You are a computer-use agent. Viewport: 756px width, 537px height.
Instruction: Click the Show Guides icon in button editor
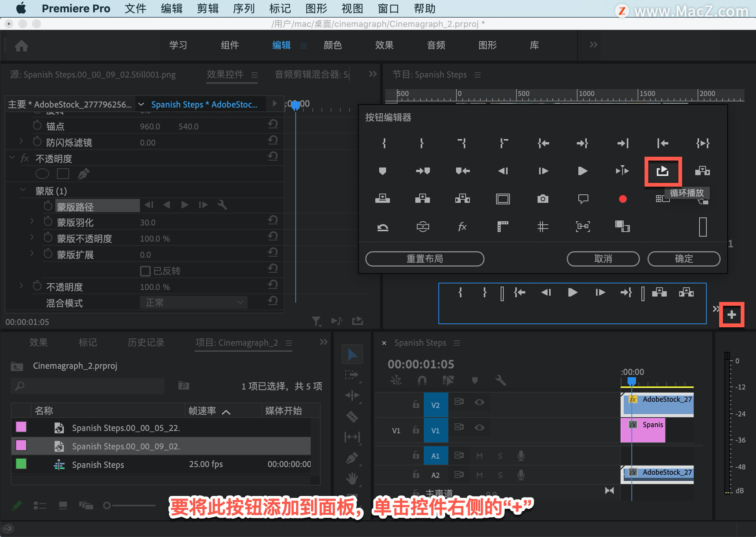point(543,227)
